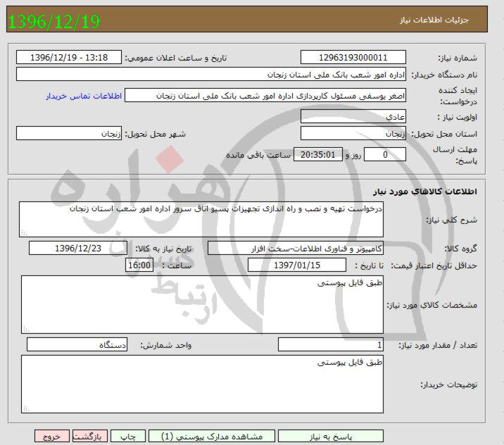Image resolution: width=504 pixels, height=445 pixels.
Task: Click the پاسخ به نیاز button
Action: [x=330, y=437]
